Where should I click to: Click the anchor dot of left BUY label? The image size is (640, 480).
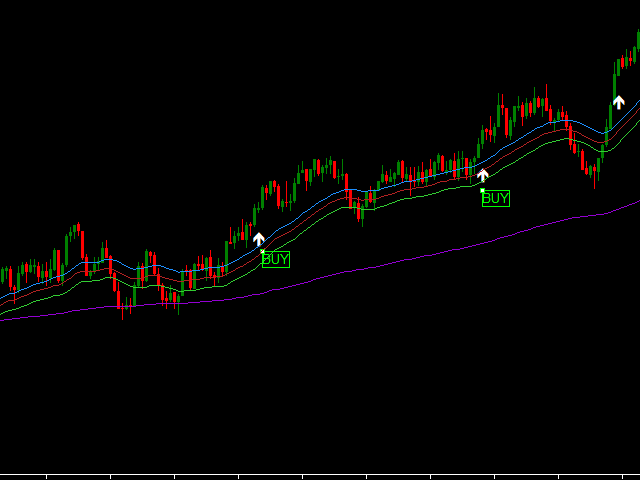coord(262,251)
